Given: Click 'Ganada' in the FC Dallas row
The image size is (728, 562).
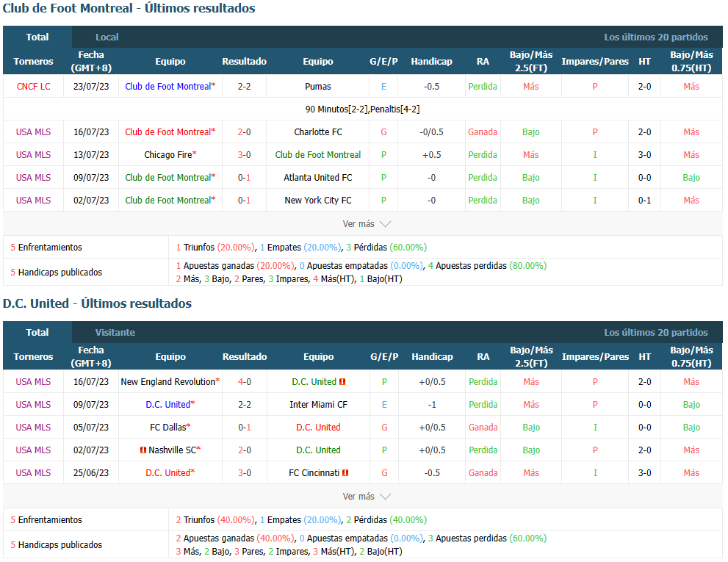Looking at the screenshot, I should (483, 428).
